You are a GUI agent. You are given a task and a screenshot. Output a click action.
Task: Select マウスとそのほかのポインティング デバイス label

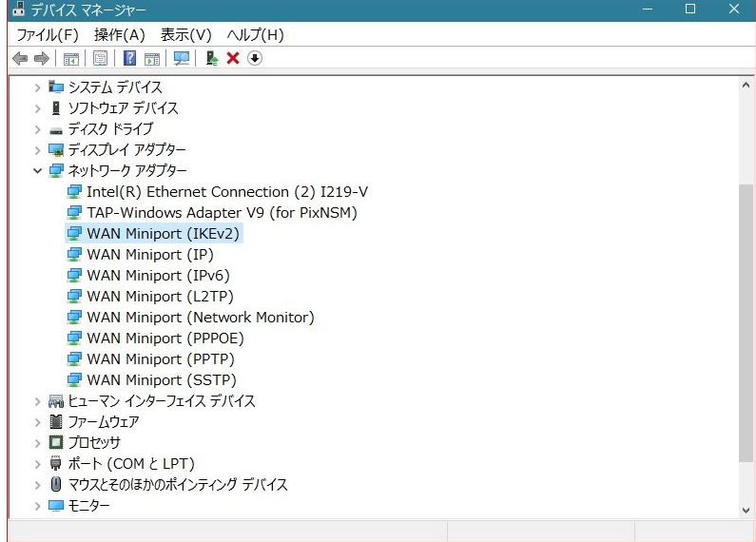pos(178,485)
